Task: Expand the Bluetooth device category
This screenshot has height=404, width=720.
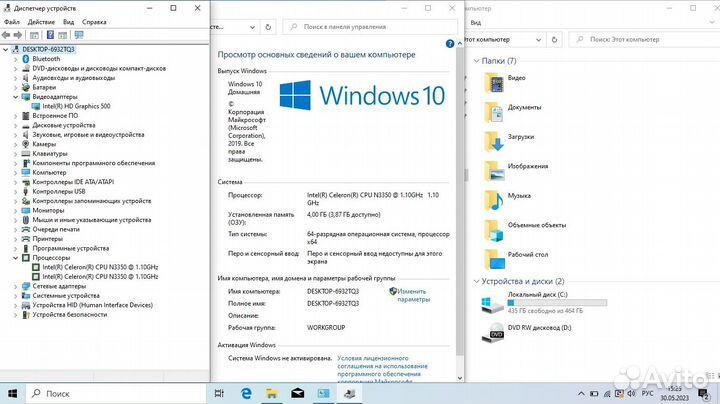Action: [14, 59]
